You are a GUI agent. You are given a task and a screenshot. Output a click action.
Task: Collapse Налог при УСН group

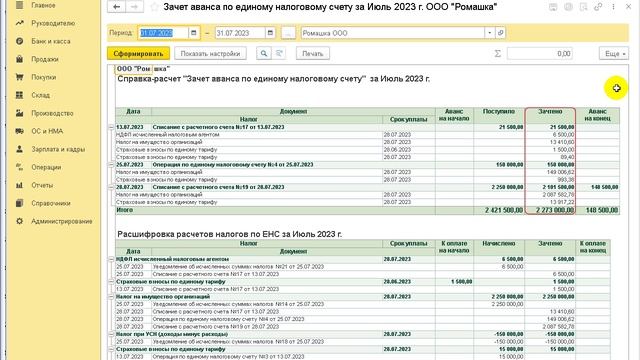point(111,334)
